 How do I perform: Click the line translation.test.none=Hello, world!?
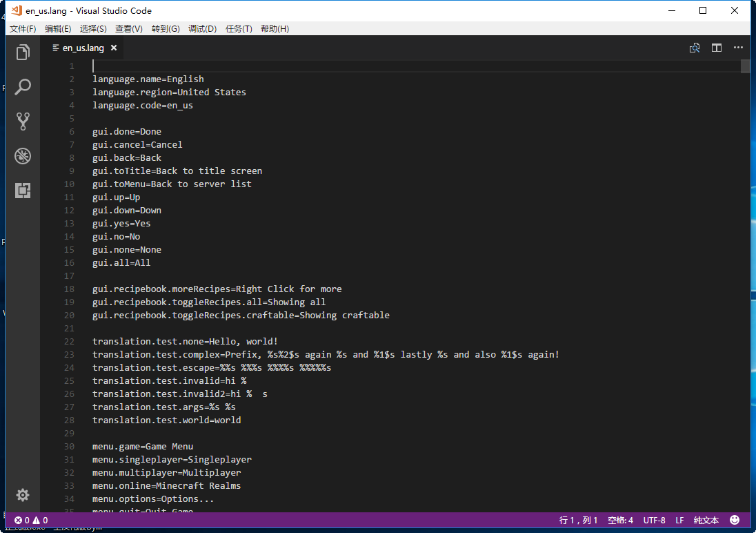(185, 341)
